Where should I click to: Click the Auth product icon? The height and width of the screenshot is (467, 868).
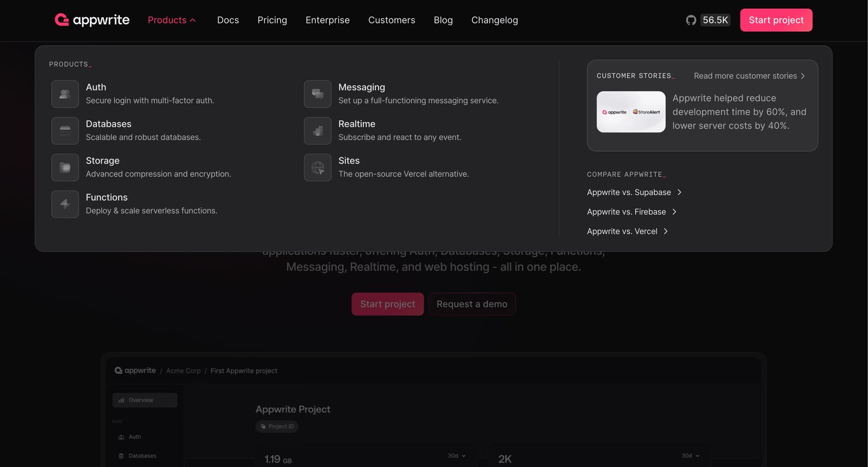pos(65,94)
